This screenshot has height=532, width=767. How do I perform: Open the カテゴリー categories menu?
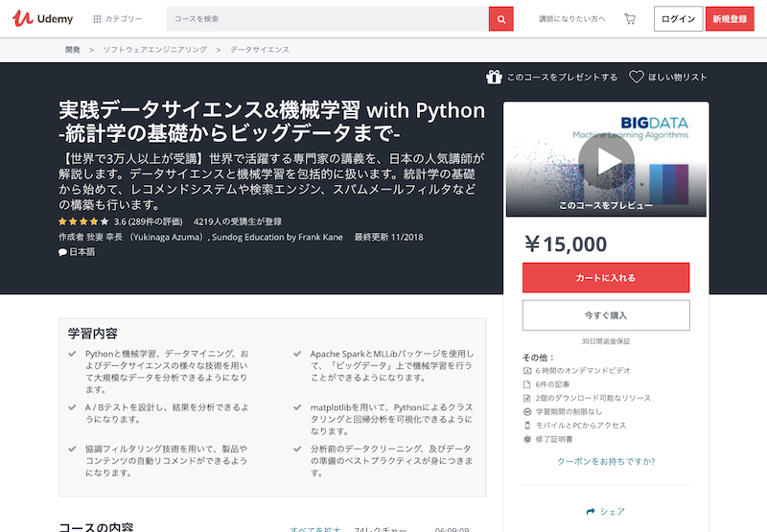[x=117, y=18]
